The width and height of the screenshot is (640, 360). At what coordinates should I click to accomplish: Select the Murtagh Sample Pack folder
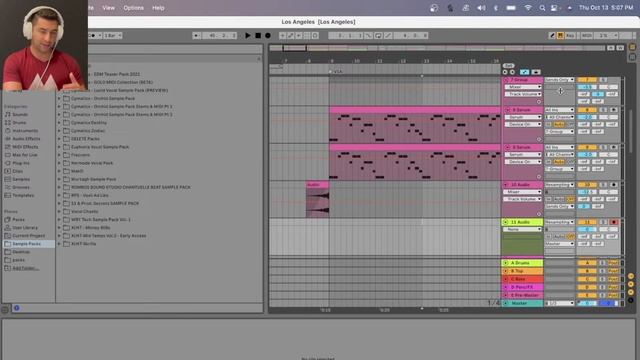coord(93,179)
